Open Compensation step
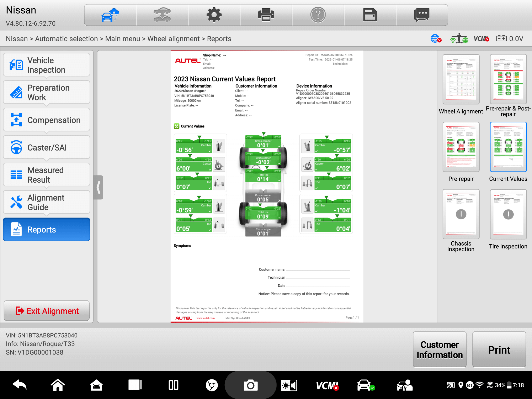 (x=47, y=120)
